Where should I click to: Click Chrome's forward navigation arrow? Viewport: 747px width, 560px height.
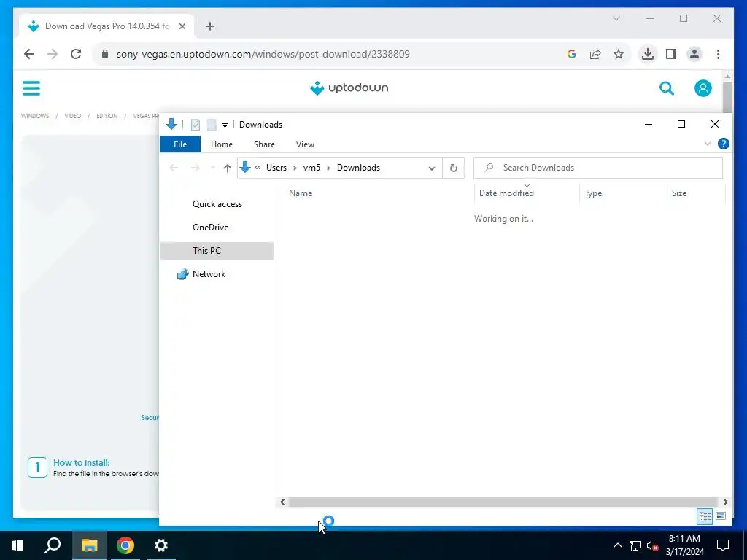[53, 54]
